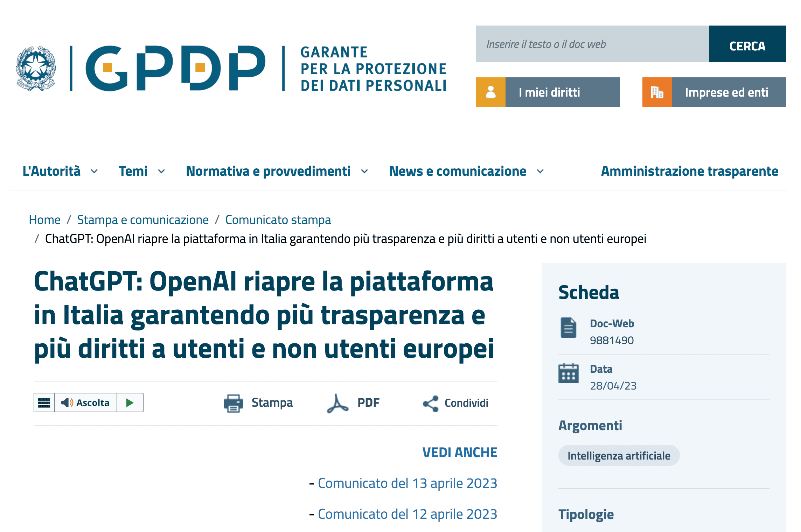
Task: Open the listen player menu icon
Action: tap(44, 403)
